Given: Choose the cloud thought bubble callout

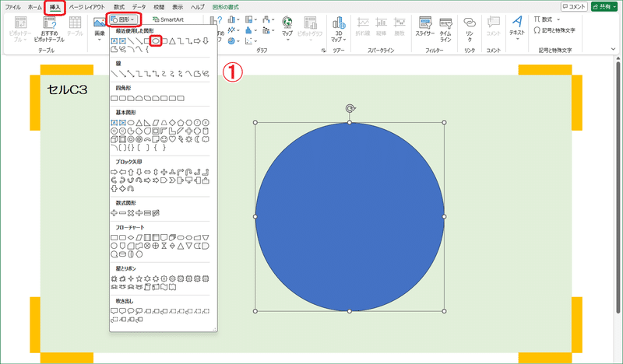Looking at the screenshot, I should coord(139,311).
